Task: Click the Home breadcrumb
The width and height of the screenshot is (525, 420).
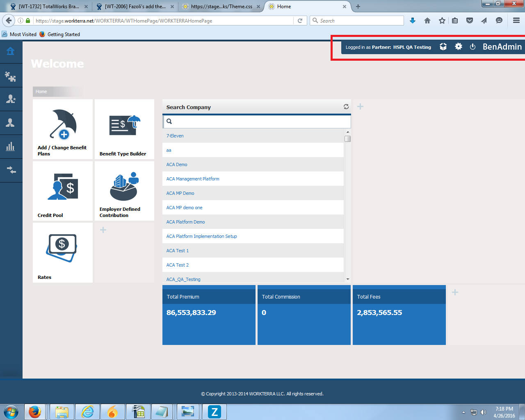Action: [x=41, y=91]
